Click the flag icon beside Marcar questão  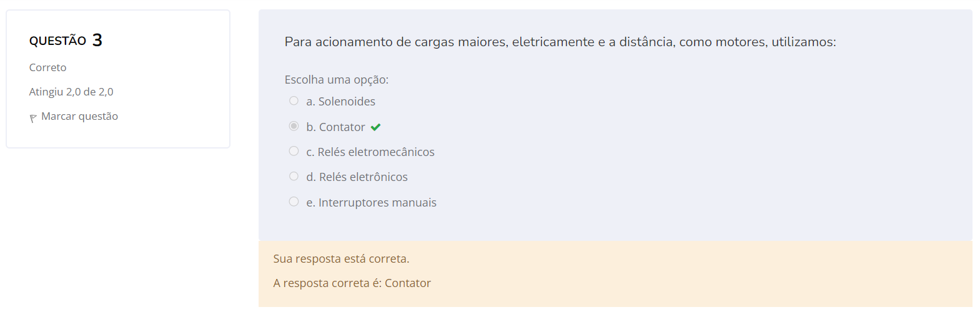click(33, 118)
